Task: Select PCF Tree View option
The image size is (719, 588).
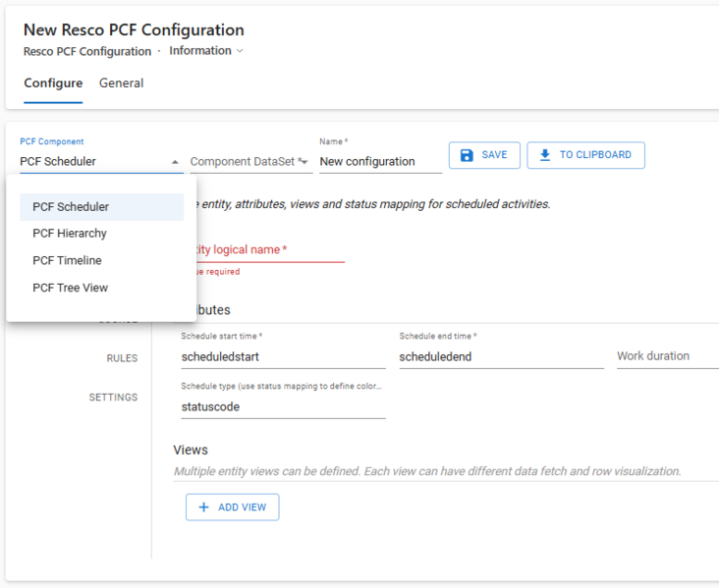Action: [102, 288]
